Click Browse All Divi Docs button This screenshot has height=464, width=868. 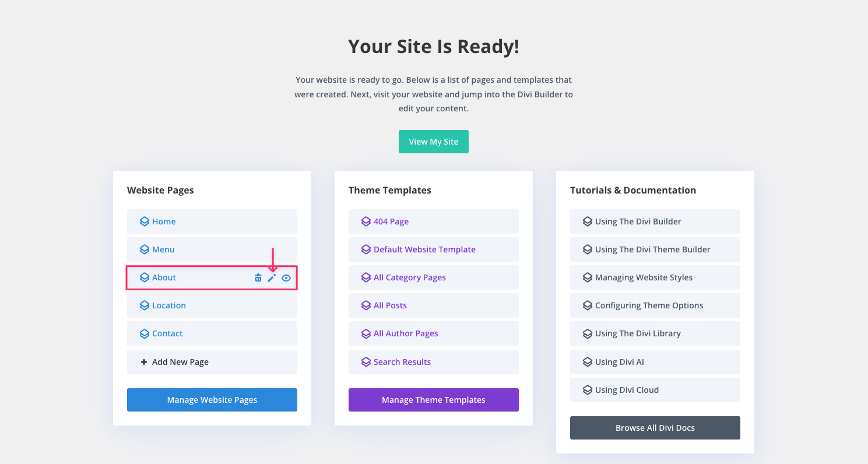655,428
